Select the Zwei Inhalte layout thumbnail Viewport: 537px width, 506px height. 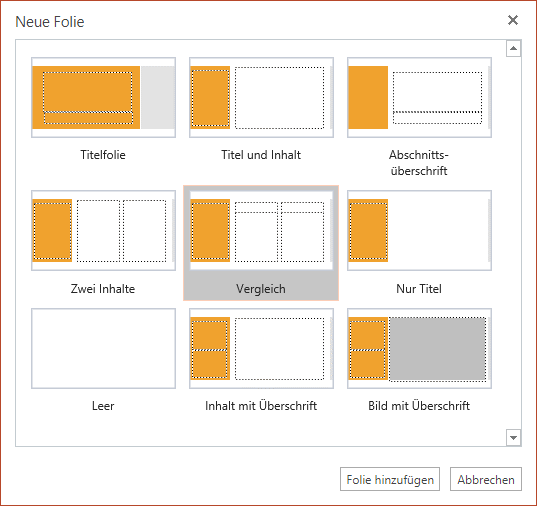coord(103,231)
